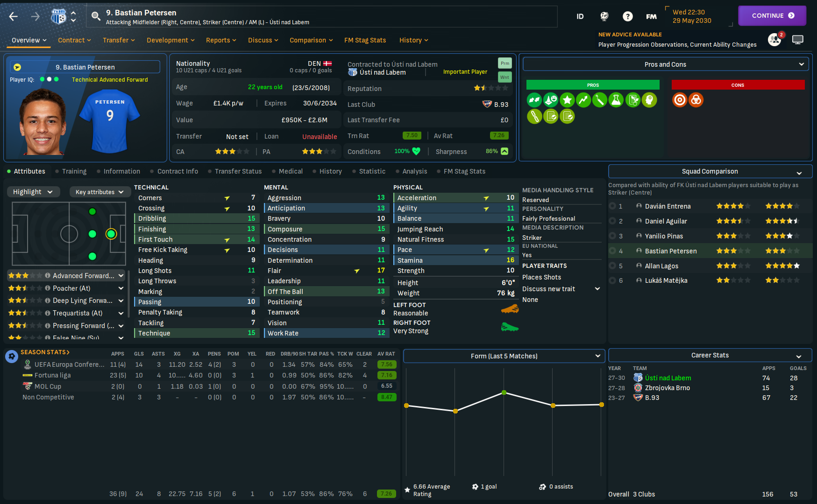
Task: Click the dynamite stick pro icon
Action: (x=600, y=100)
